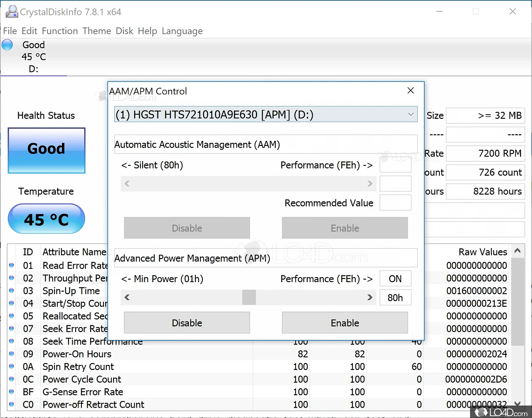Click the grayed AAM Enable button
Viewport: 532px width, 418px height.
[x=345, y=228]
